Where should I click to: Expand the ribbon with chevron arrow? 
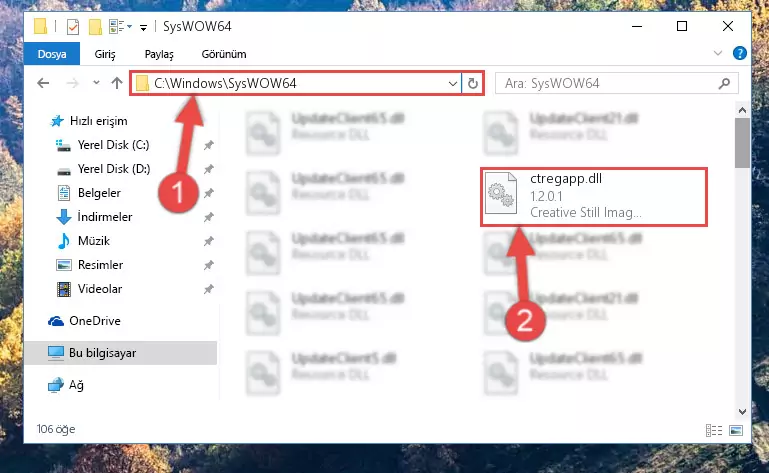pos(718,53)
